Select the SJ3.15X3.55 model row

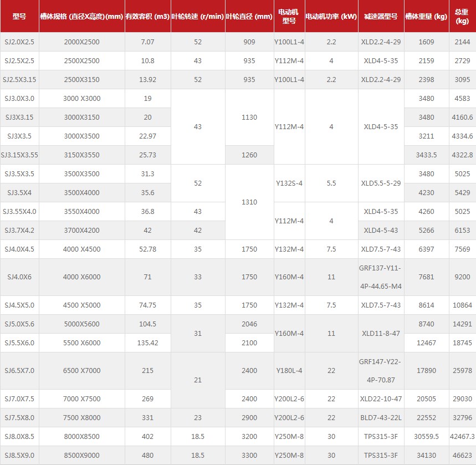[19, 155]
